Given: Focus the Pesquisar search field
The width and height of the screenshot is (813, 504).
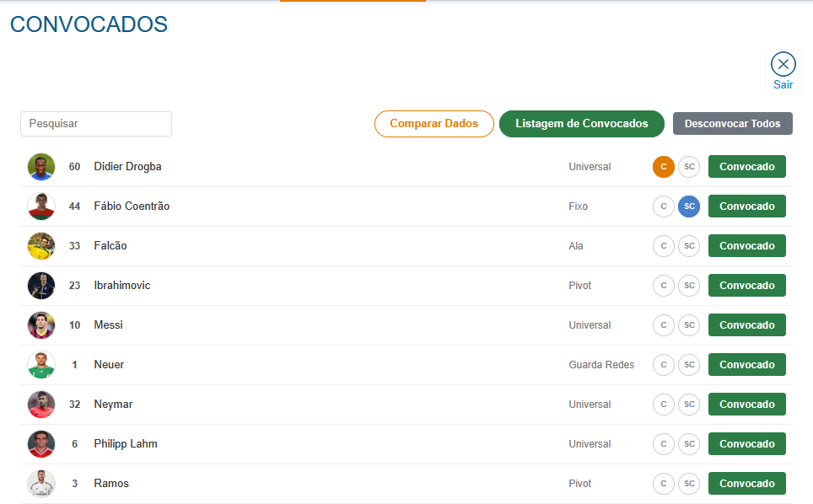Looking at the screenshot, I should pyautogui.click(x=96, y=124).
